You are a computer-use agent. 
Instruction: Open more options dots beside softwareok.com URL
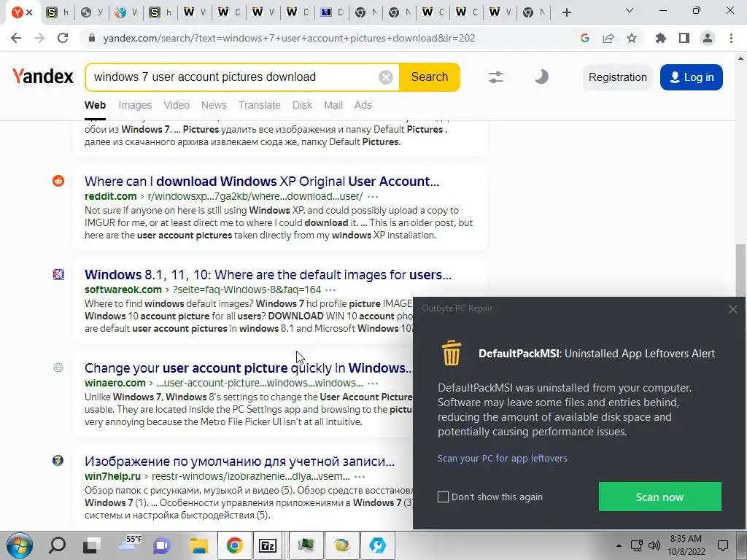click(330, 290)
